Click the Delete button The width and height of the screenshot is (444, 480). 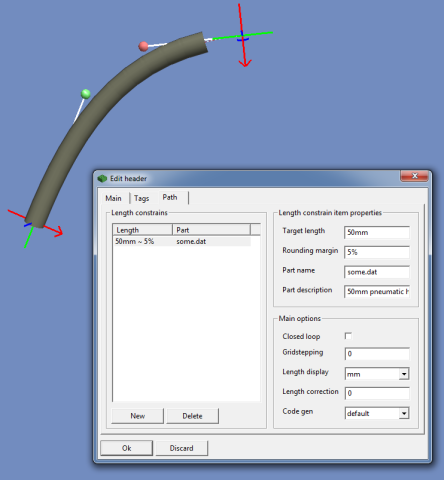tap(192, 416)
